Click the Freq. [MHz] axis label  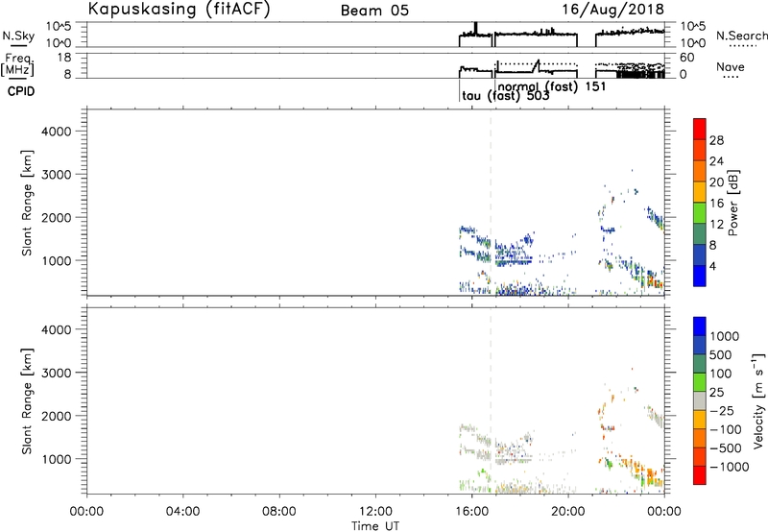[18, 64]
